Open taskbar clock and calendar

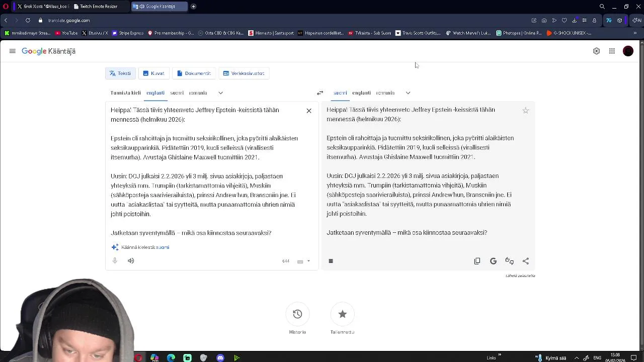point(615,357)
